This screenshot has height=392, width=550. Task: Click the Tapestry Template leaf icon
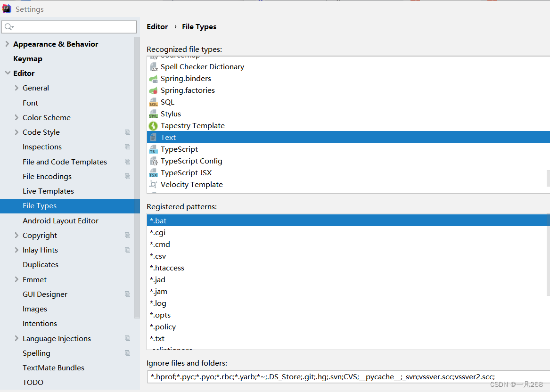[x=154, y=125]
